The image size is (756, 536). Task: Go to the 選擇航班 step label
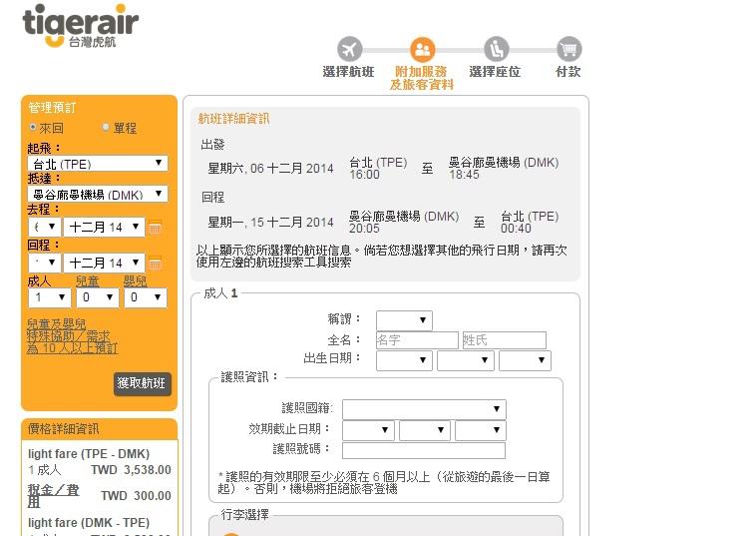(349, 72)
